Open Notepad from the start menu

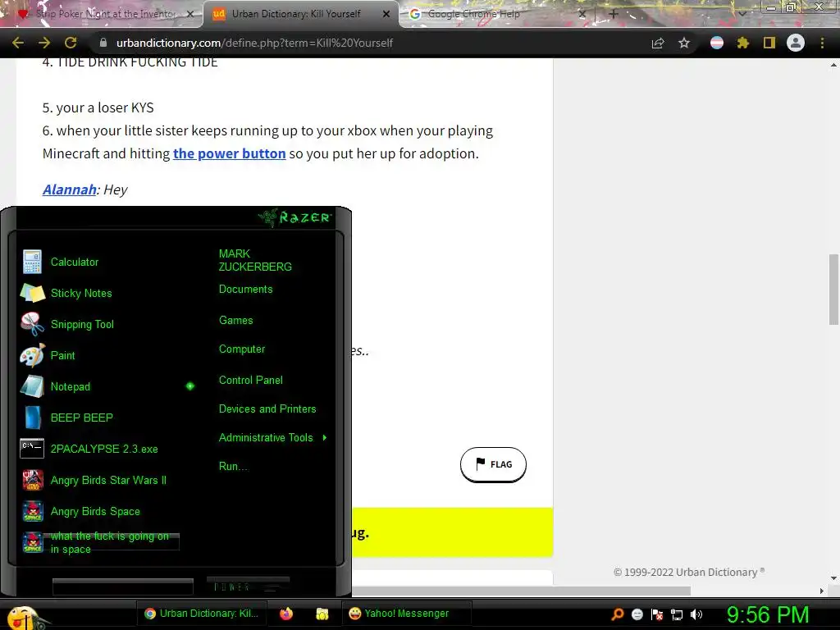point(71,387)
